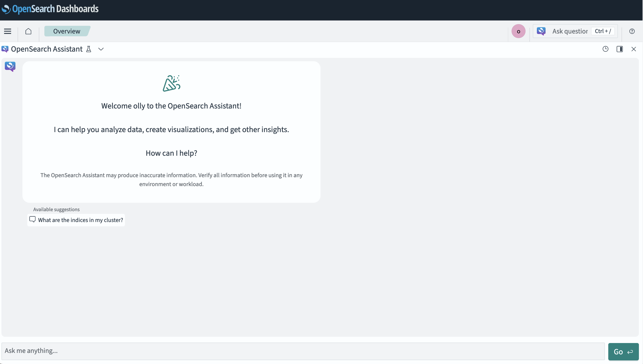Image resolution: width=643 pixels, height=364 pixels.
Task: Switch to the Overview tab
Action: coord(67,31)
